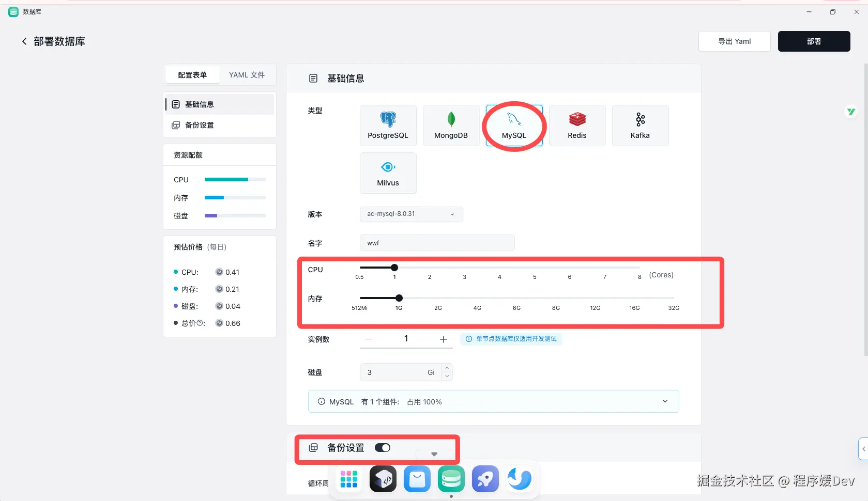Click the 部署 deploy button
The height and width of the screenshot is (501, 868).
click(814, 41)
